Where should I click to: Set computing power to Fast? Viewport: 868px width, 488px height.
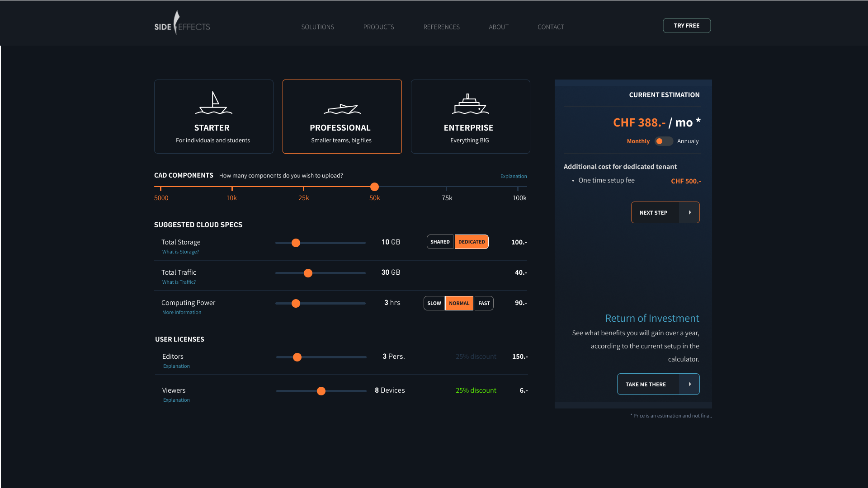(484, 303)
